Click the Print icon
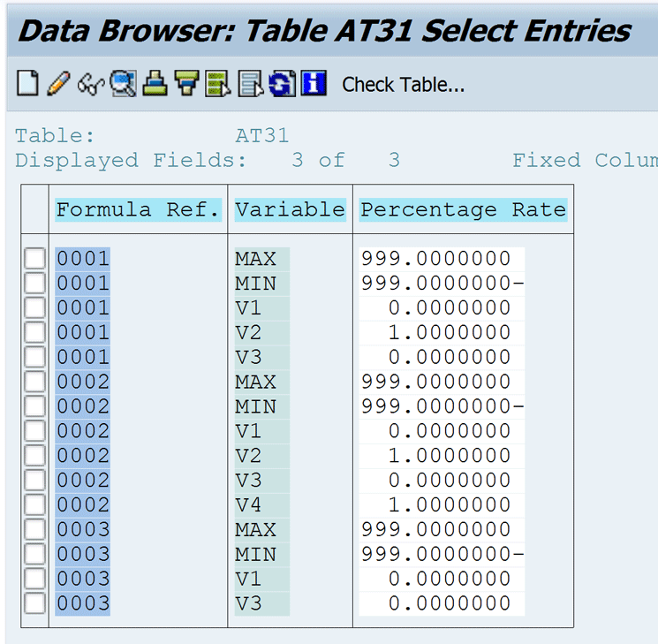 155,83
